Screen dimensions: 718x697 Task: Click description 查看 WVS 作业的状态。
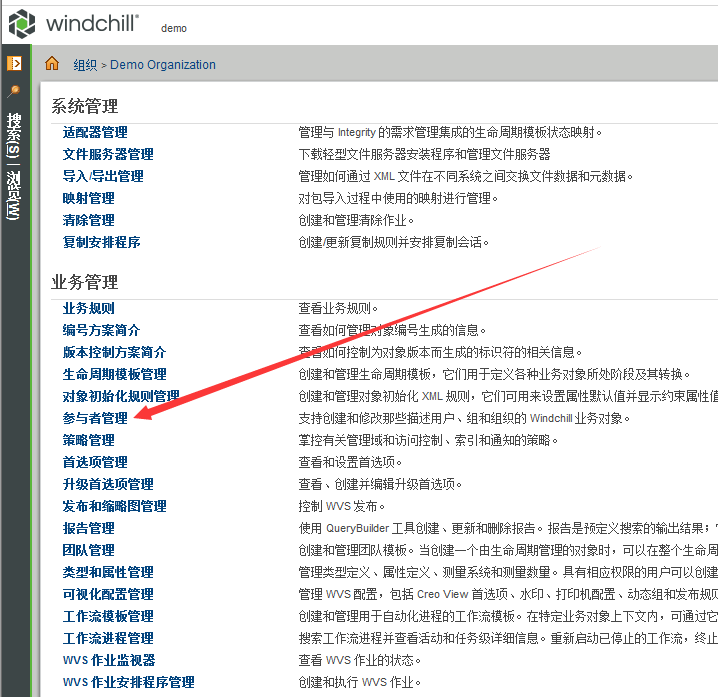[359, 660]
